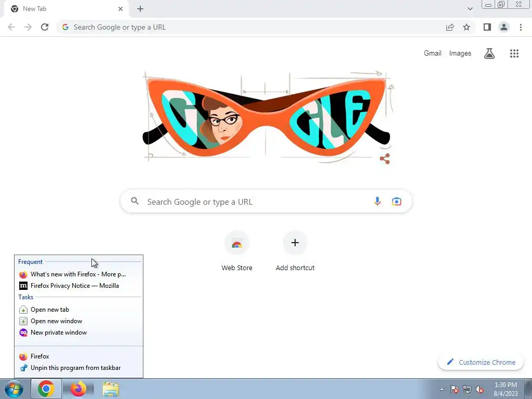Image resolution: width=532 pixels, height=399 pixels.
Task: Click the Customize Chrome button
Action: pyautogui.click(x=481, y=362)
